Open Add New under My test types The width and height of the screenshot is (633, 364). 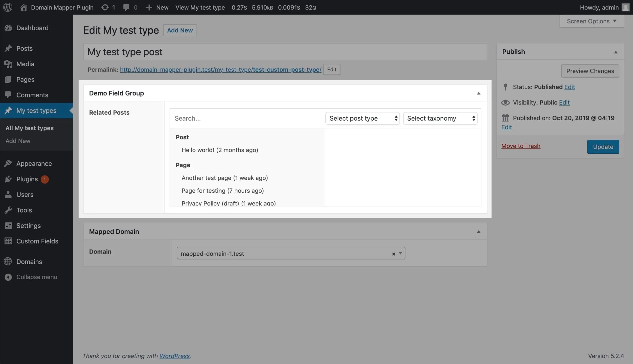pyautogui.click(x=18, y=141)
